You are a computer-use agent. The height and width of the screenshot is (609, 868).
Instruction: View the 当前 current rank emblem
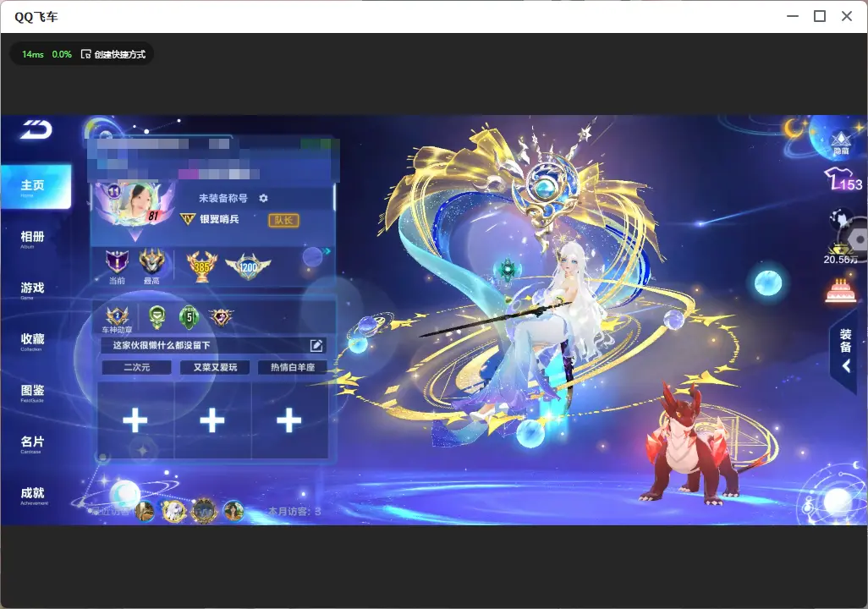pyautogui.click(x=117, y=262)
